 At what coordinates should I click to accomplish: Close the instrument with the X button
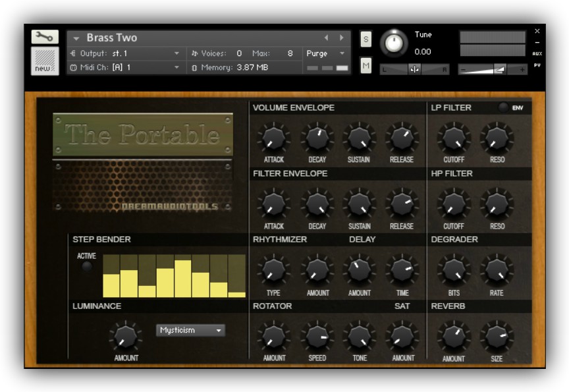click(x=537, y=31)
